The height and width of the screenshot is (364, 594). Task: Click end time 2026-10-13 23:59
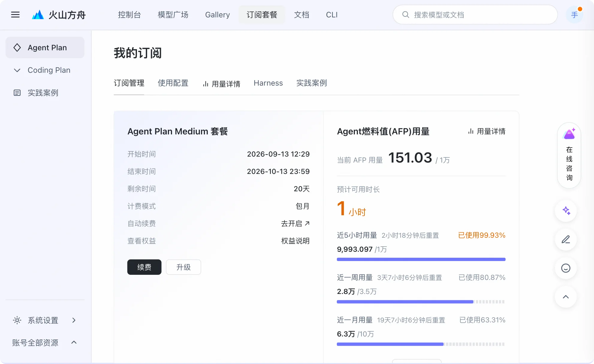tap(278, 171)
